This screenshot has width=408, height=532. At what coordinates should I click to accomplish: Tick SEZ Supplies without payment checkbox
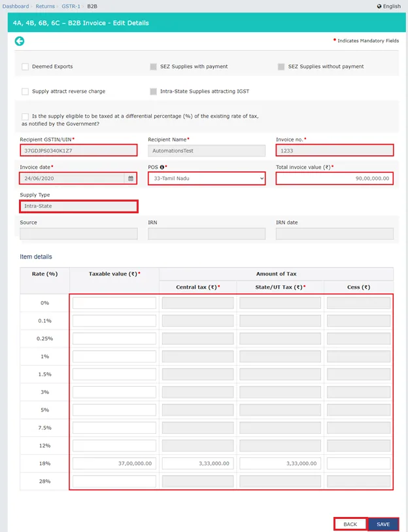[x=281, y=67]
